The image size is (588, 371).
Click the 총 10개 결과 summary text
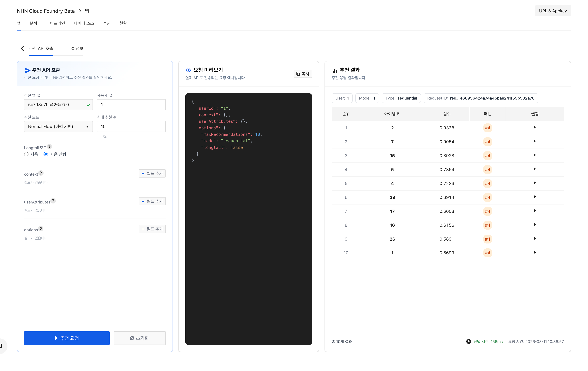(342, 341)
